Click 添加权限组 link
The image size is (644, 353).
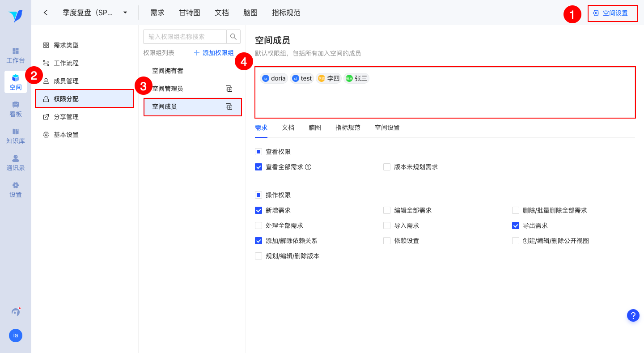tap(214, 53)
